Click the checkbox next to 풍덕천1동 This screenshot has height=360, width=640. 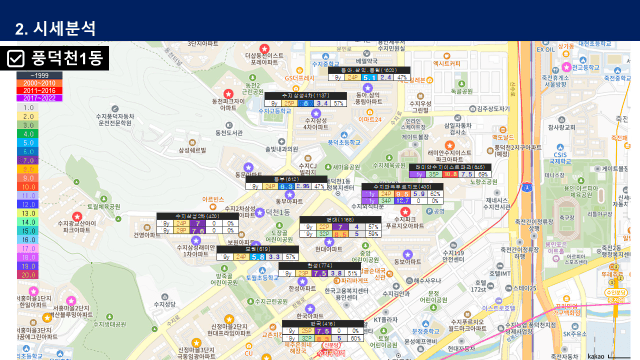[x=16, y=58]
